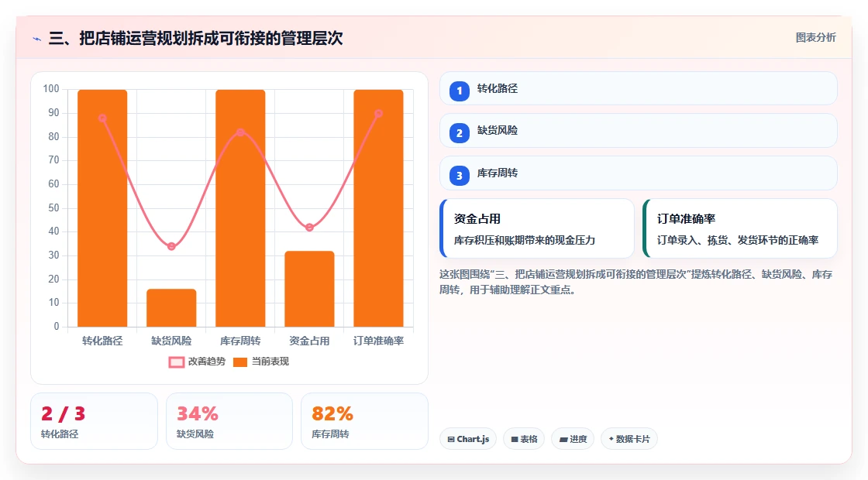Click the 改善趋势 legend label
The image size is (868, 480).
[207, 362]
